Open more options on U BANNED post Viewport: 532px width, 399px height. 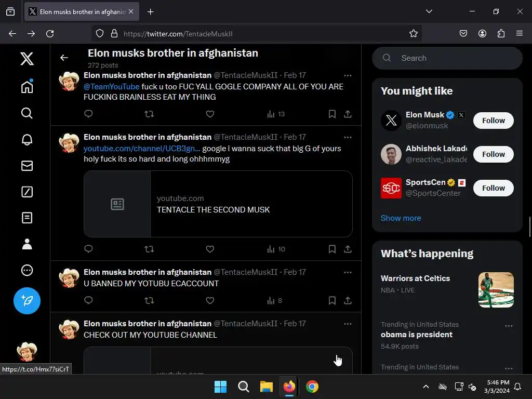click(x=348, y=272)
